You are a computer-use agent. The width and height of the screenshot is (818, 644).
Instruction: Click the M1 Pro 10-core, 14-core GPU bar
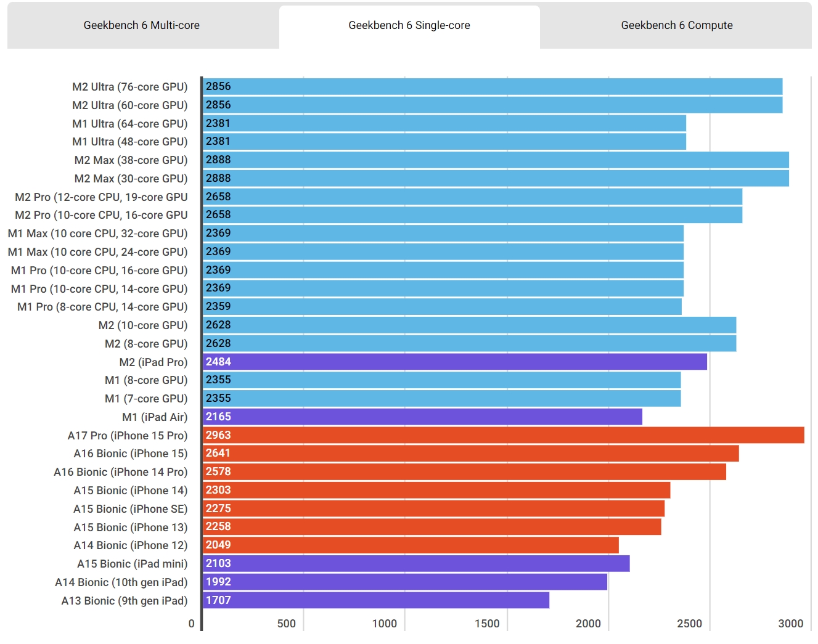click(x=443, y=288)
